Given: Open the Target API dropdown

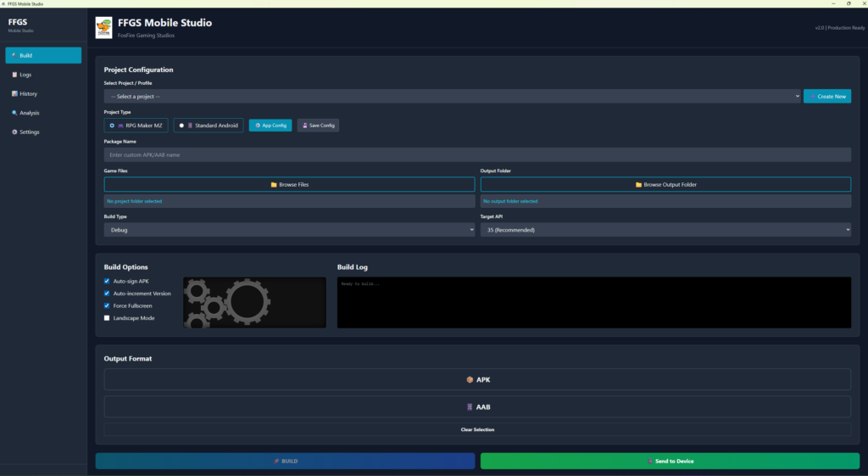Looking at the screenshot, I should pyautogui.click(x=665, y=230).
